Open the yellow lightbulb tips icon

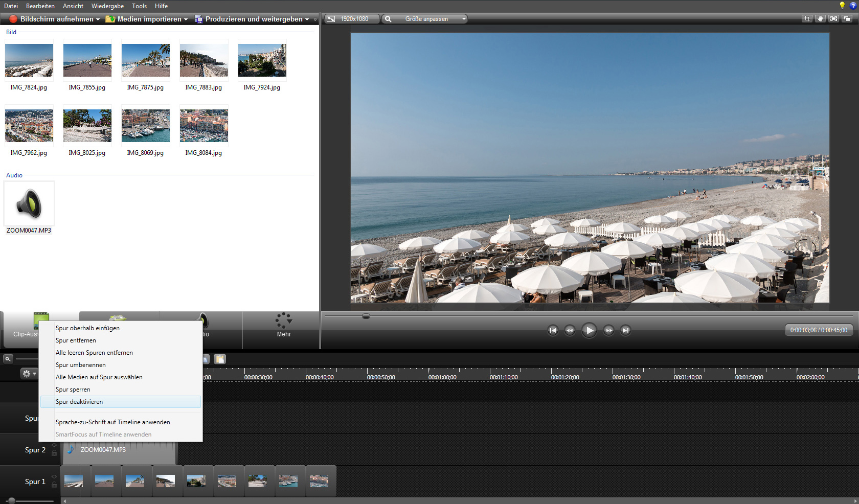[x=842, y=5]
